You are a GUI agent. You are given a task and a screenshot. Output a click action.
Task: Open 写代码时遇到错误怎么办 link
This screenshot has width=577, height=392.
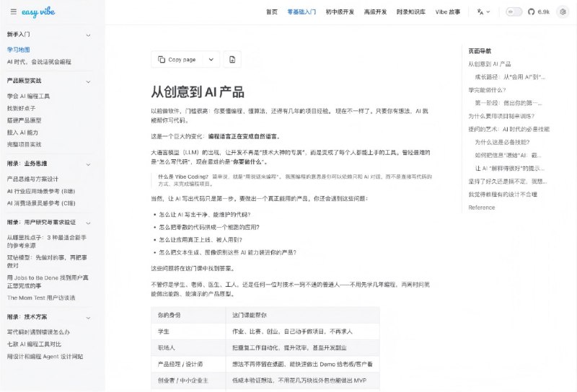38,331
